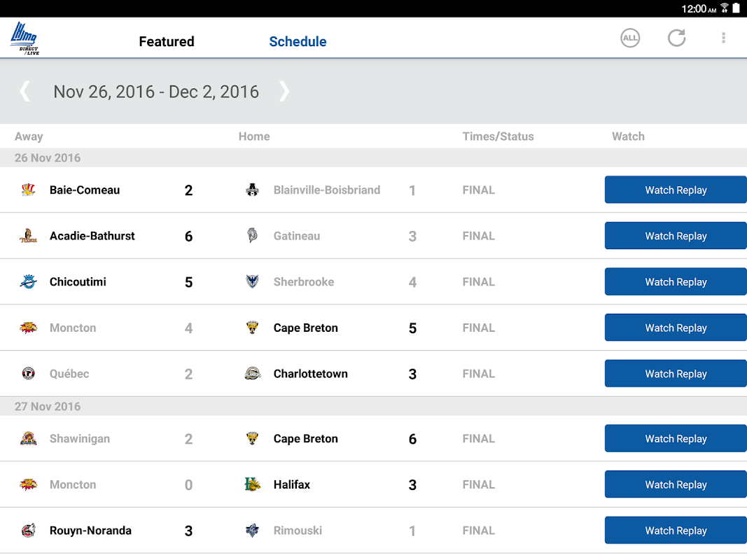Tap the Sherbrooke team logo
The width and height of the screenshot is (747, 560).
pos(252,282)
